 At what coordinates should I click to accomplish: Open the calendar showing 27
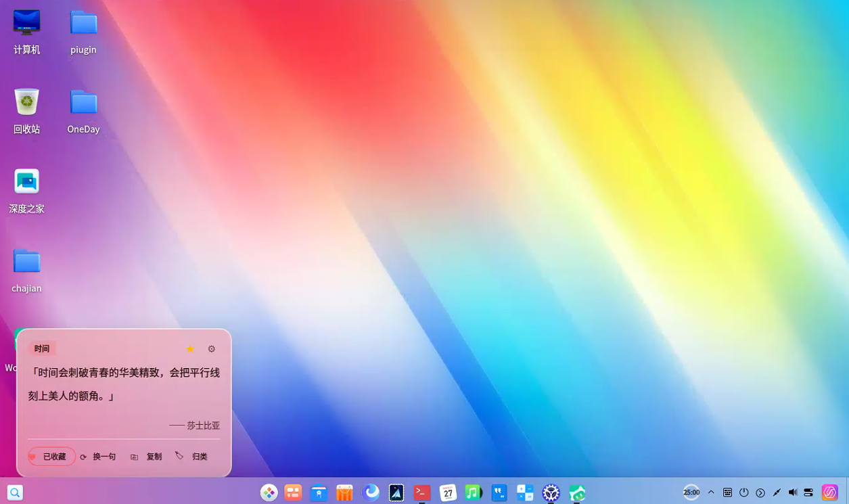click(x=448, y=492)
